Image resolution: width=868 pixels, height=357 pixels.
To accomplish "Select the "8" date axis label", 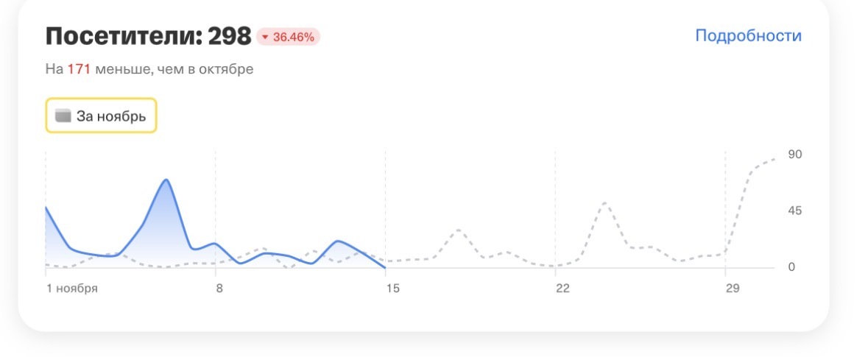I will [219, 289].
